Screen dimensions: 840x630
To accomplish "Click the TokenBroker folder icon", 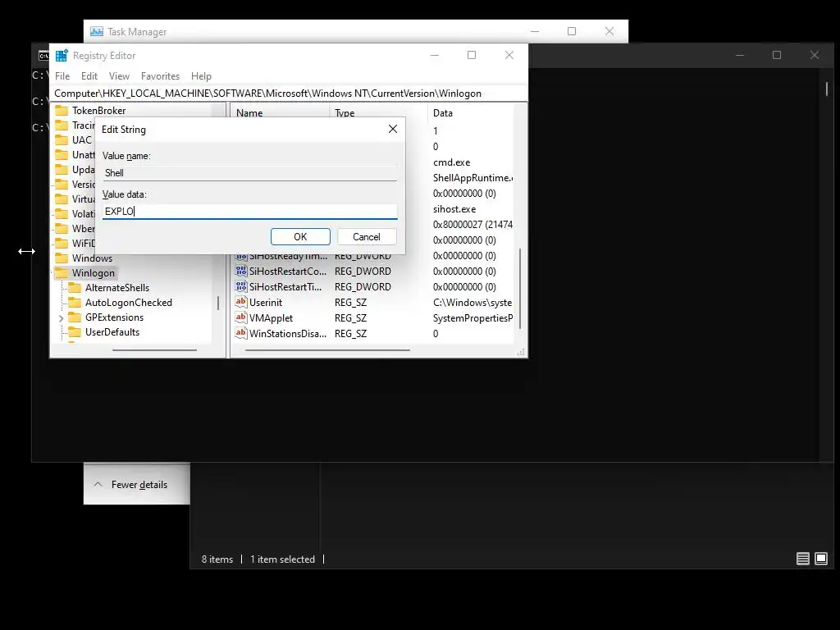I will click(62, 111).
